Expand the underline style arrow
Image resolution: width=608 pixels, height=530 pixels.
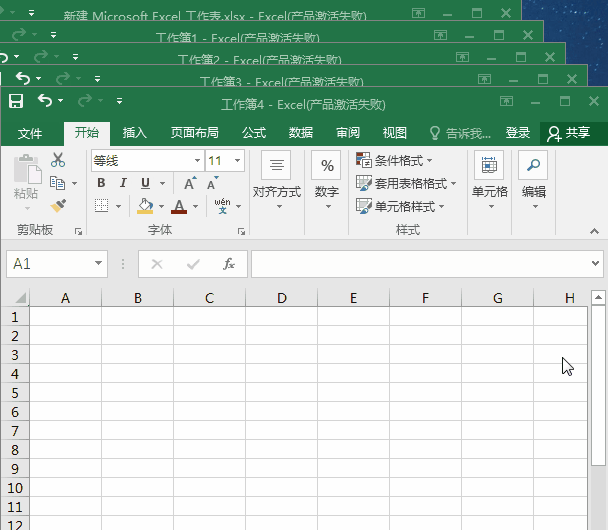point(162,183)
